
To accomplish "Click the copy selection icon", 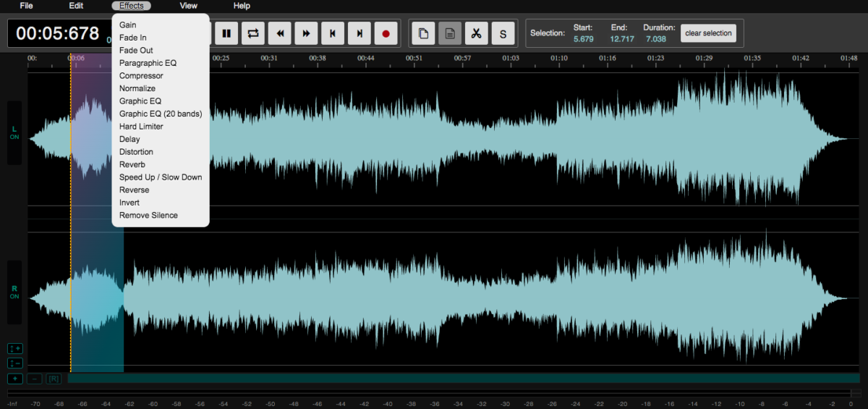I will coord(423,33).
